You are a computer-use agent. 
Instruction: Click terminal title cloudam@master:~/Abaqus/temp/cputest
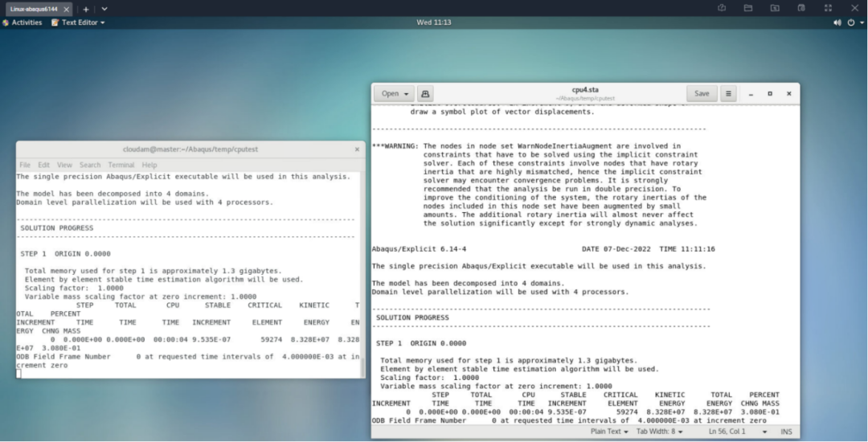(190, 149)
